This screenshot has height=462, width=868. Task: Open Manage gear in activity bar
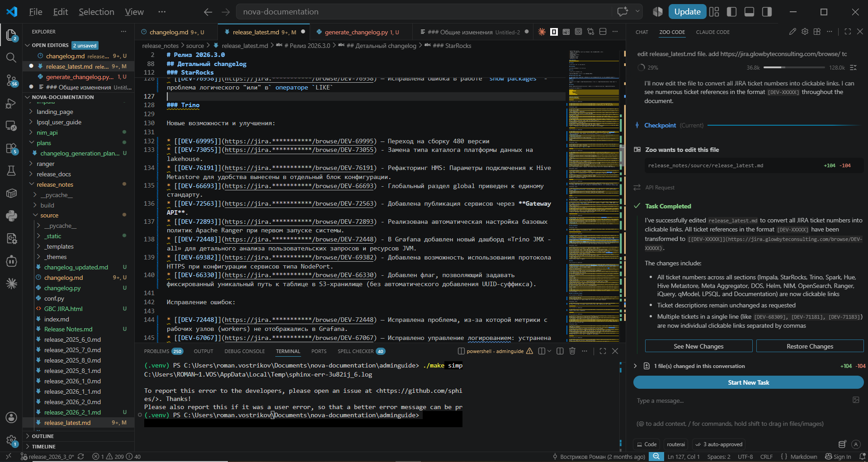pyautogui.click(x=11, y=440)
